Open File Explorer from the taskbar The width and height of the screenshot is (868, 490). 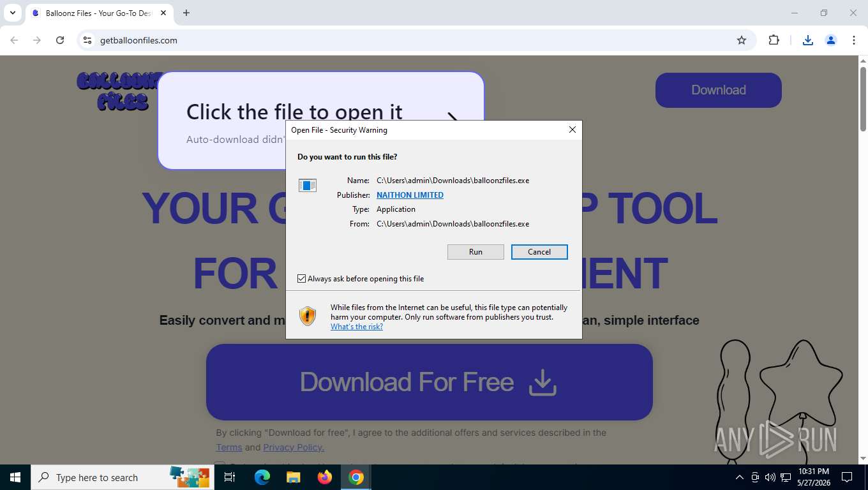(293, 477)
